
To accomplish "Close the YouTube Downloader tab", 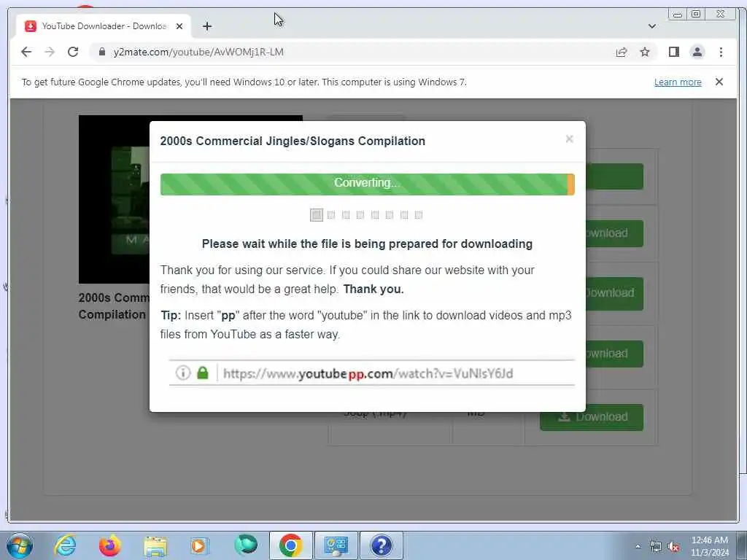I will click(x=179, y=26).
